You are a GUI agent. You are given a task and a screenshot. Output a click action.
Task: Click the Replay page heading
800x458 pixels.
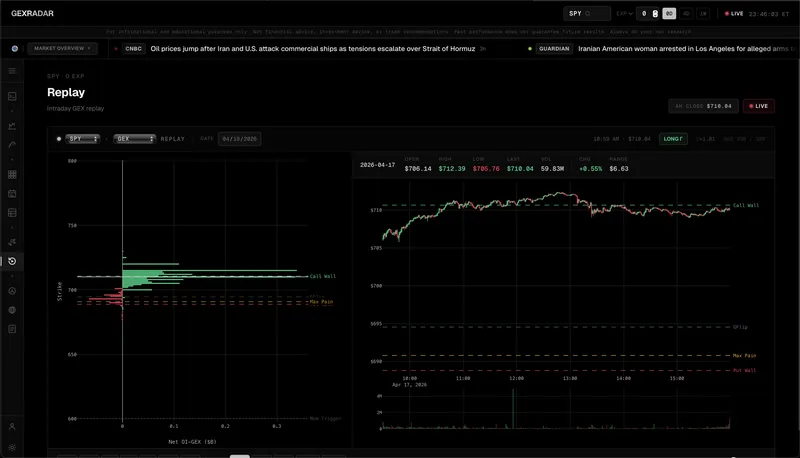click(x=66, y=92)
